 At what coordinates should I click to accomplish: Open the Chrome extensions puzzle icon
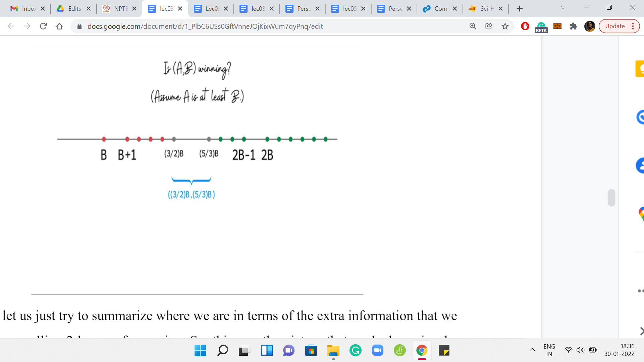pos(574,26)
